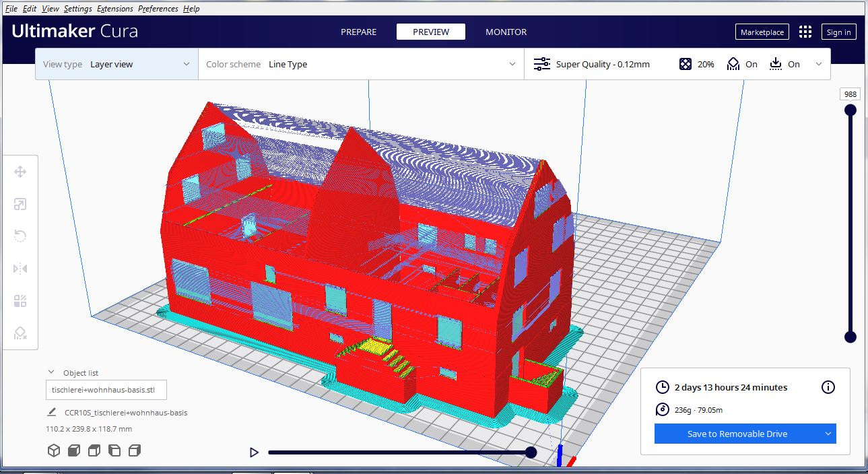The height and width of the screenshot is (474, 868).
Task: Switch to front view cube icon
Action: tap(74, 450)
